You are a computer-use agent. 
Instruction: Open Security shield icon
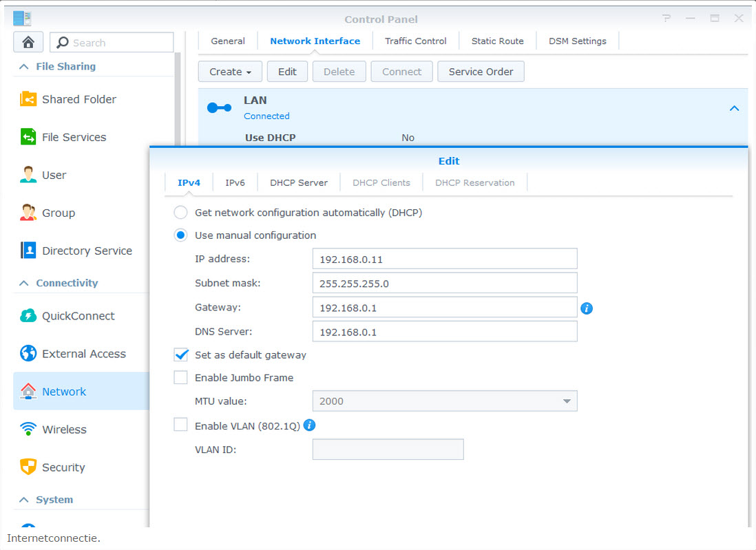click(x=28, y=467)
